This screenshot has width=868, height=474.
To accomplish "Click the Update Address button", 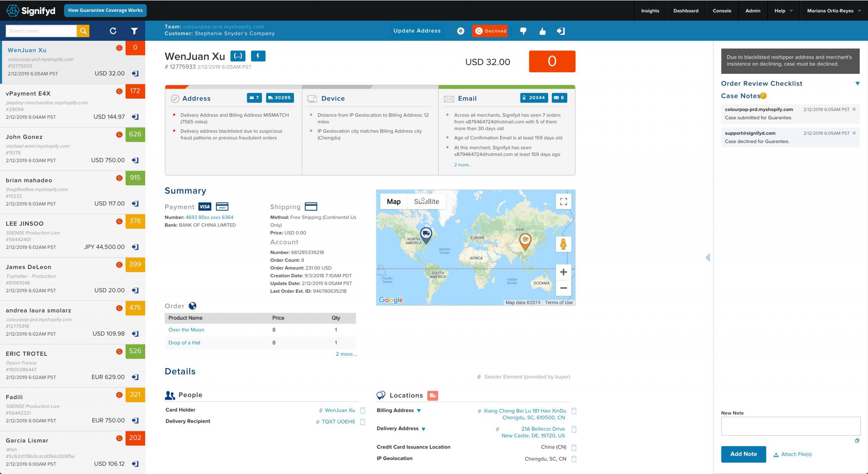I will pos(417,31).
